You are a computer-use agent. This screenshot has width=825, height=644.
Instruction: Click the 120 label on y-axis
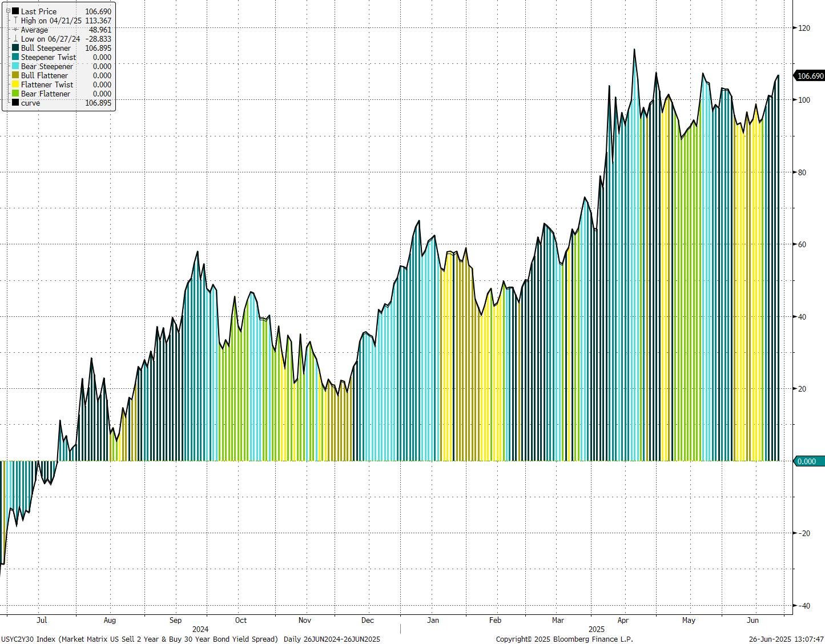point(804,28)
